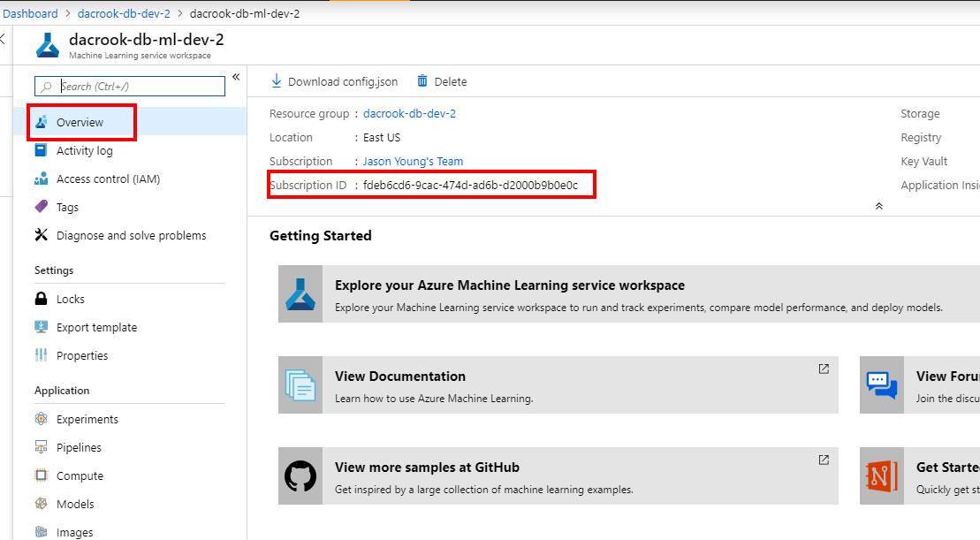Click View more samples at GitHub card

click(x=558, y=475)
